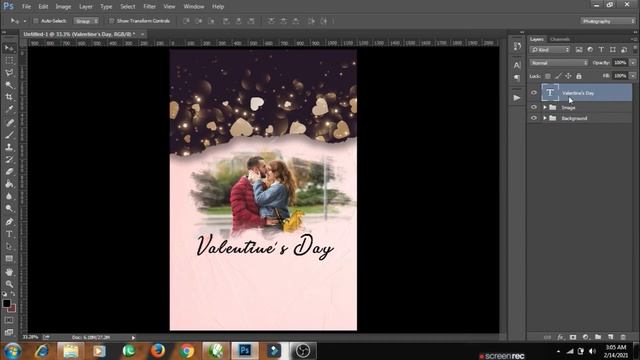The height and width of the screenshot is (360, 640).
Task: Toggle lock all padlock
Action: coord(579,76)
